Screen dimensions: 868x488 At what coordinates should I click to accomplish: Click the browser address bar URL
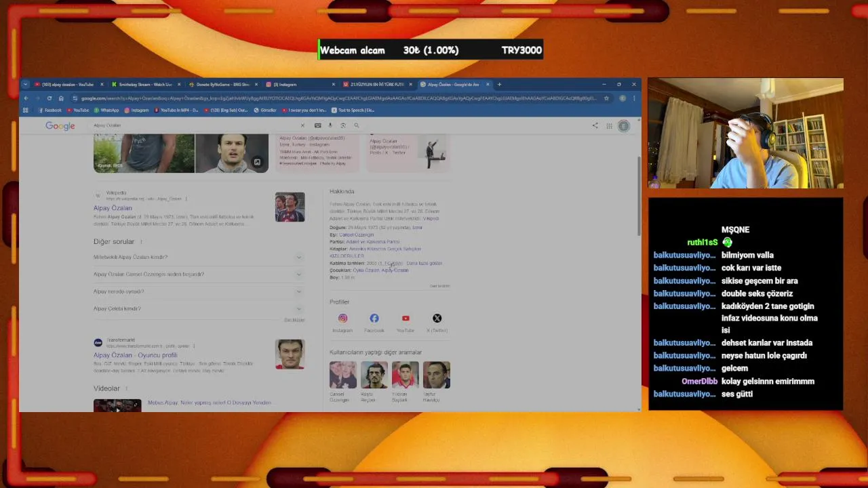tap(339, 98)
